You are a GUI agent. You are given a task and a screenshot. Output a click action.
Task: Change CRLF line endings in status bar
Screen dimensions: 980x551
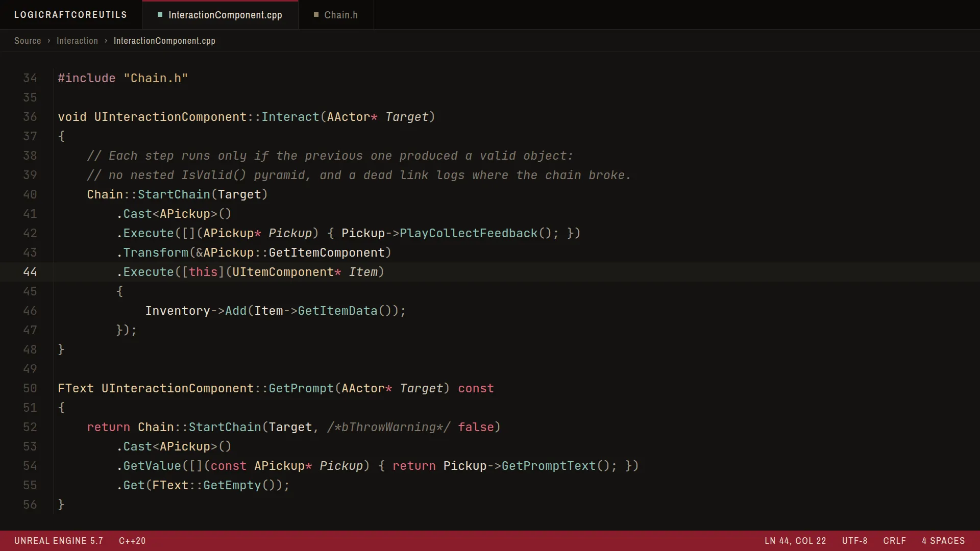pyautogui.click(x=895, y=541)
